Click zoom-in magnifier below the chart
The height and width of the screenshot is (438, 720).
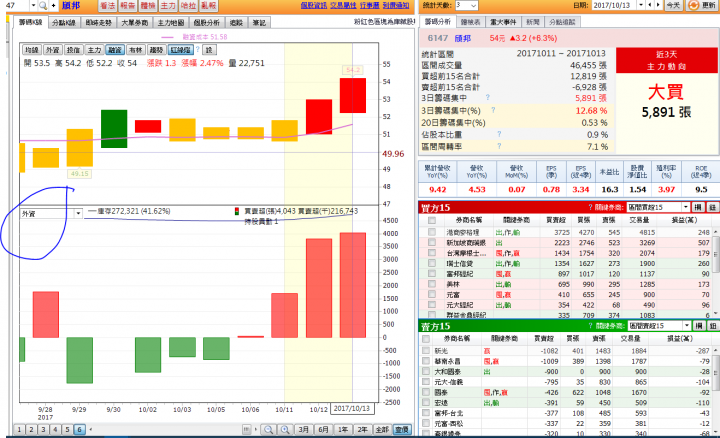pyautogui.click(x=285, y=430)
